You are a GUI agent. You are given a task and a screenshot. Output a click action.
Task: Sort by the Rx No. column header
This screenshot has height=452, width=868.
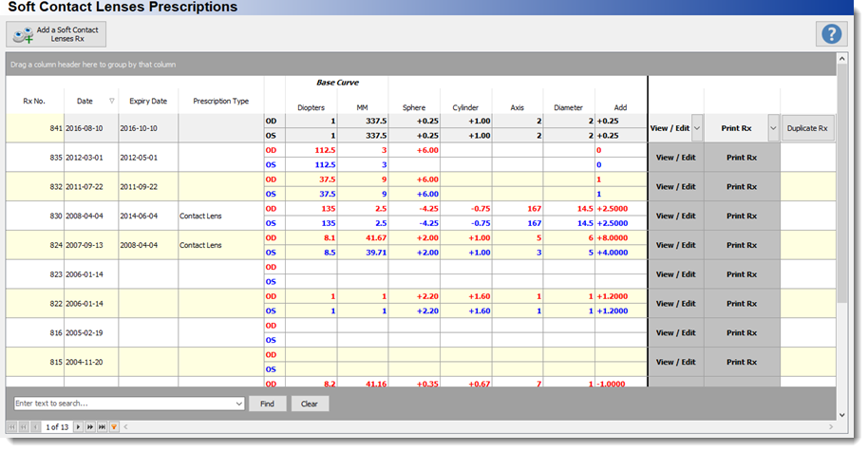(x=34, y=102)
